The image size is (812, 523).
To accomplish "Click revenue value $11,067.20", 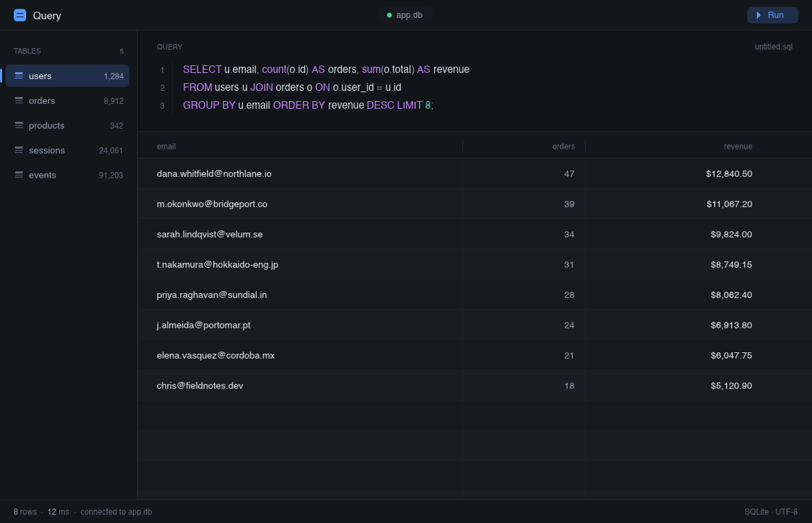I will (729, 204).
